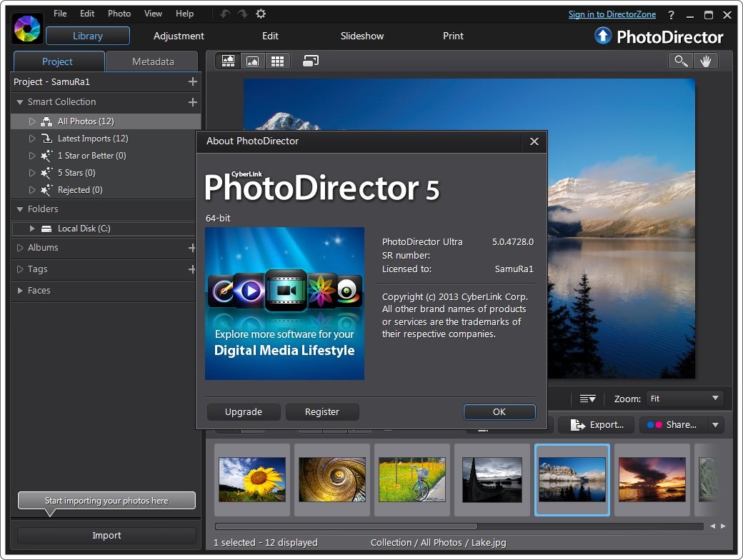Viewport: 743px width, 560px height.
Task: Click the Library module button
Action: (x=88, y=36)
